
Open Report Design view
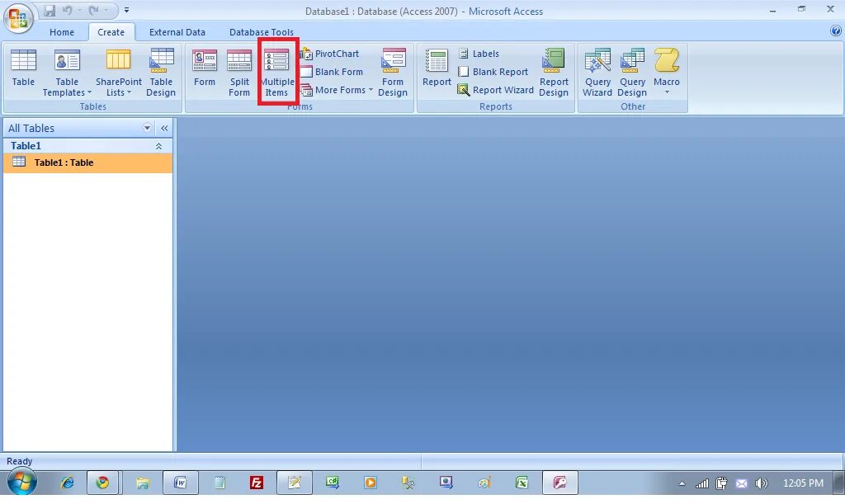pyautogui.click(x=554, y=73)
